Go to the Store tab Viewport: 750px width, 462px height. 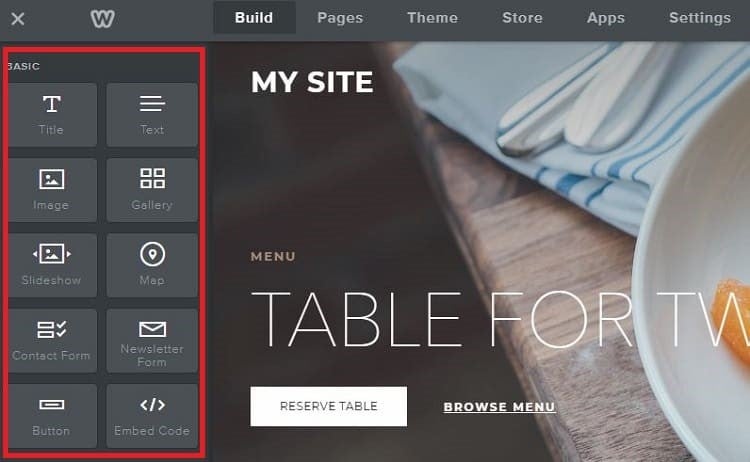(522, 18)
